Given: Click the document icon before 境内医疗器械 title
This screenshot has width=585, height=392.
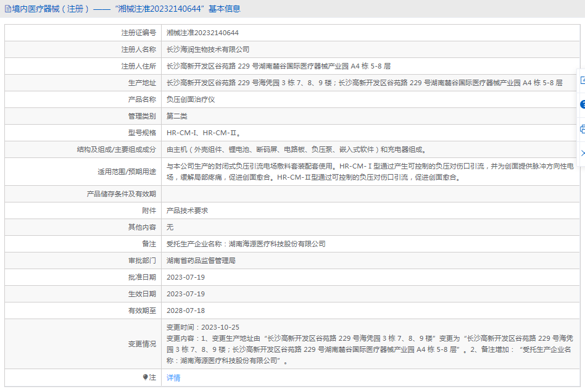Looking at the screenshot, I should (x=8, y=9).
